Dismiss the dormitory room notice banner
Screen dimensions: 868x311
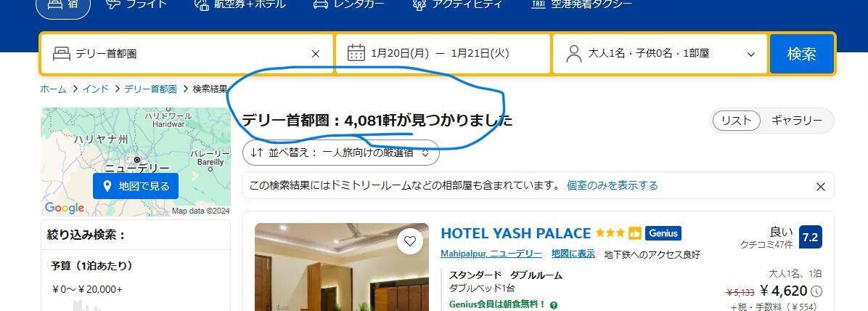[x=820, y=187]
